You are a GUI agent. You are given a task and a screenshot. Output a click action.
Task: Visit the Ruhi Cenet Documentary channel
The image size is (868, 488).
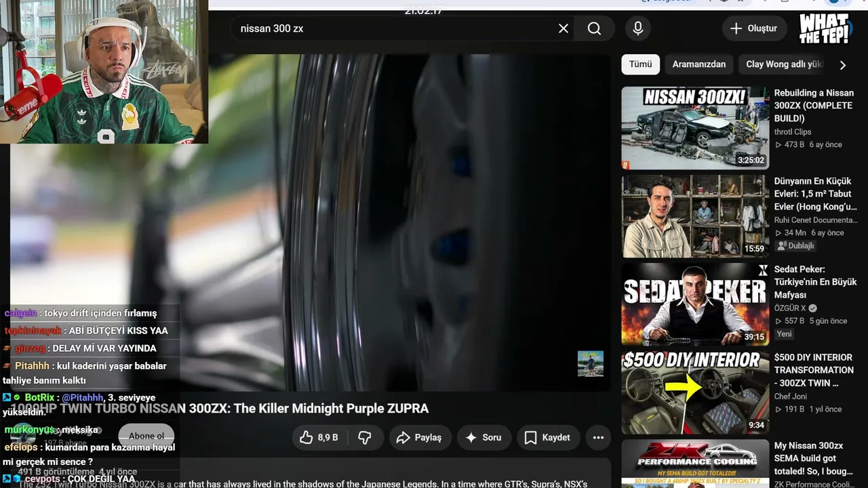click(816, 220)
